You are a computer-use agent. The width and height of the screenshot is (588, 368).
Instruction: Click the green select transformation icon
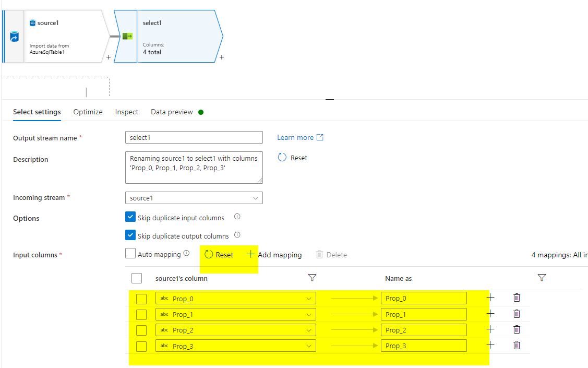(127, 37)
